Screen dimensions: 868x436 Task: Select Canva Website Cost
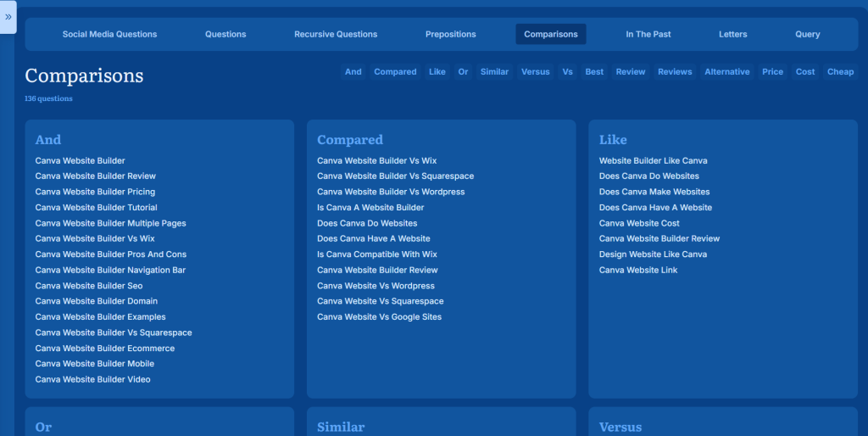639,223
